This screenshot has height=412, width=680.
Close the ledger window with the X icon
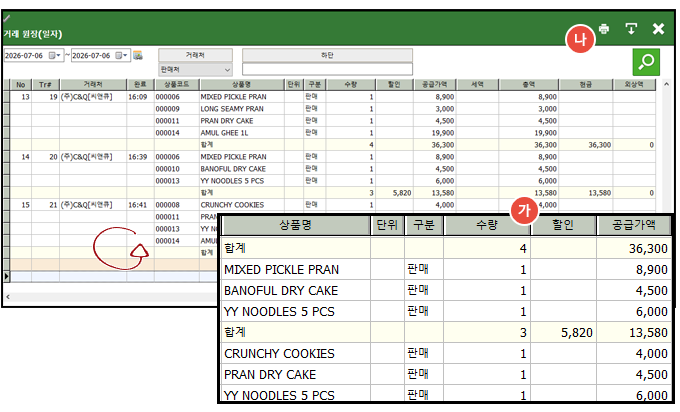click(x=658, y=29)
